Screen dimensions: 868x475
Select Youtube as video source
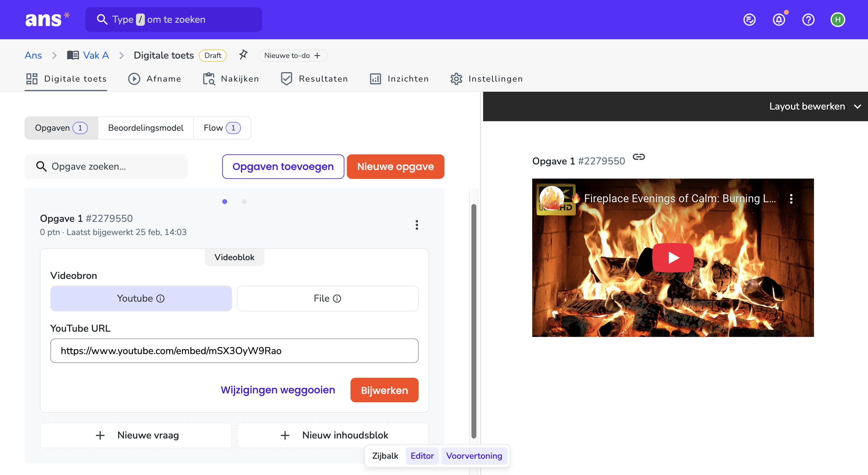tap(141, 299)
